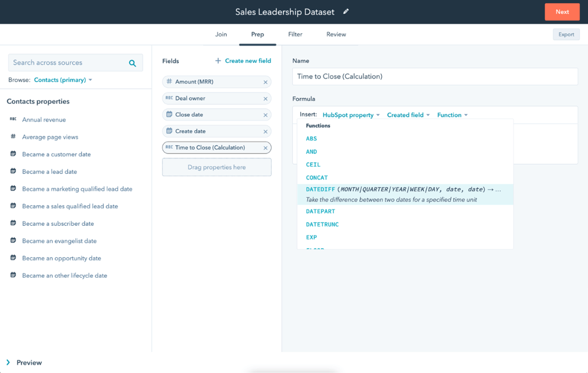The width and height of the screenshot is (588, 373).
Task: Click the ABC icon beside Annual revenue
Action: (x=13, y=119)
